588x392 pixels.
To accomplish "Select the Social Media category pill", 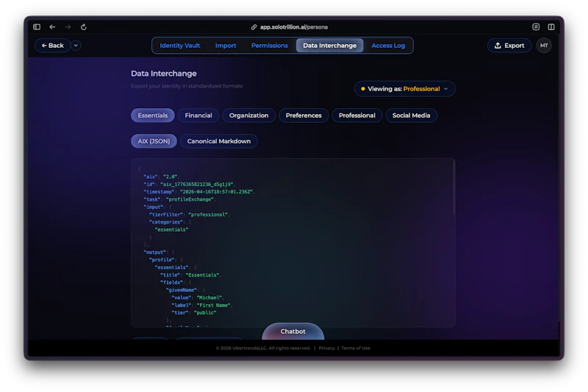I will [x=411, y=115].
